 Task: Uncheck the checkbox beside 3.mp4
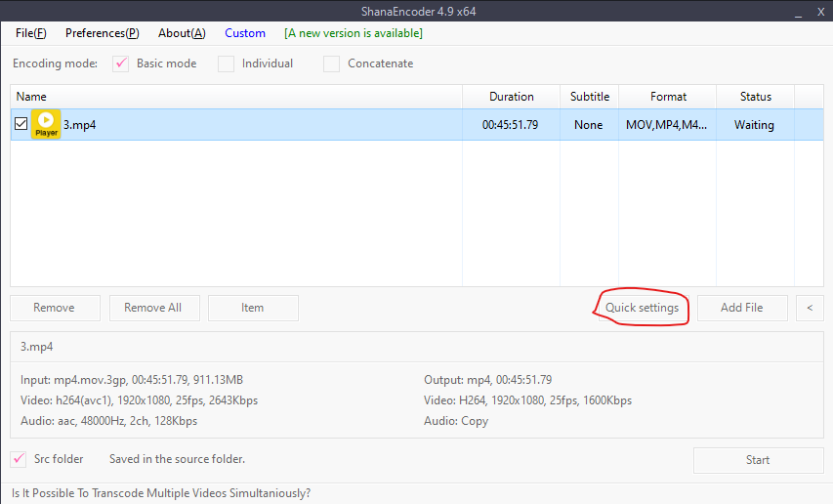pos(21,124)
